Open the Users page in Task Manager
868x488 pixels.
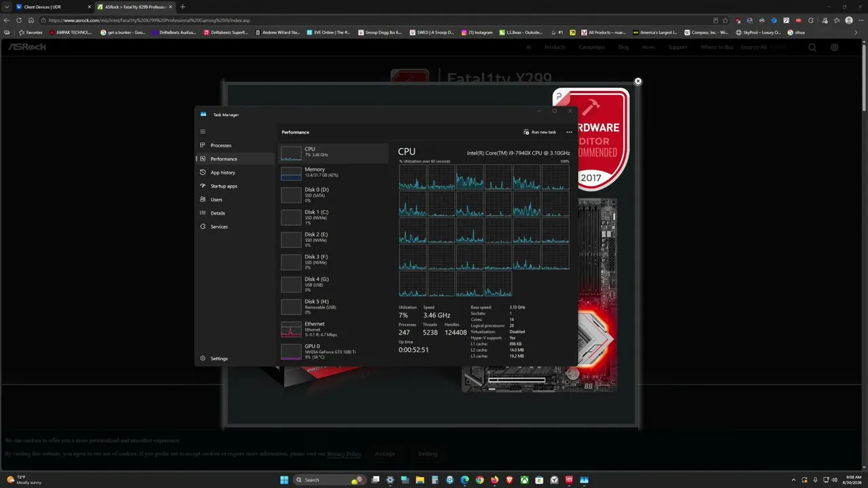point(235,199)
